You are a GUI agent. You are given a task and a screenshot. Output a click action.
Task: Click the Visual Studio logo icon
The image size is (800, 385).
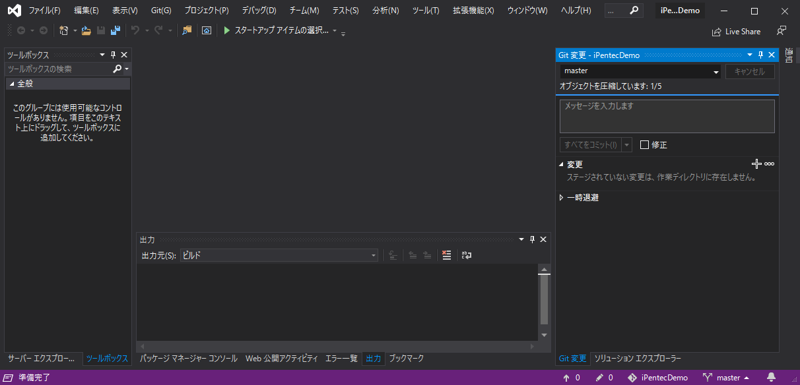coord(14,10)
